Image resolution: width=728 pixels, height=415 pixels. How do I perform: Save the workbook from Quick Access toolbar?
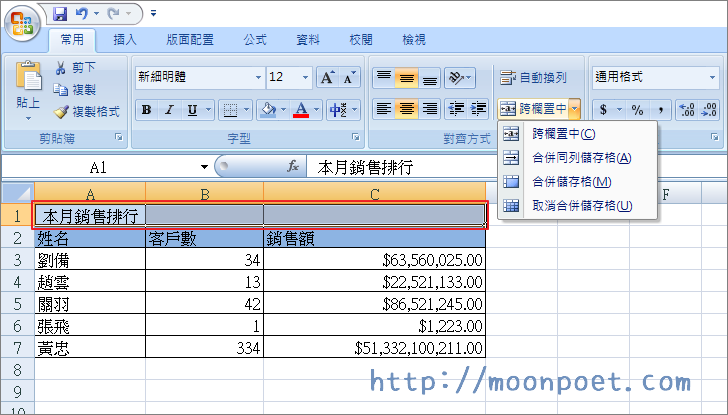pyautogui.click(x=60, y=14)
